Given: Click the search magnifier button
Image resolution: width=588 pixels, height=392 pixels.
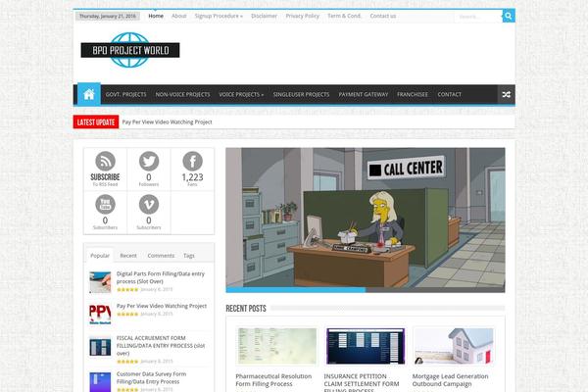Looking at the screenshot, I should click(x=509, y=16).
